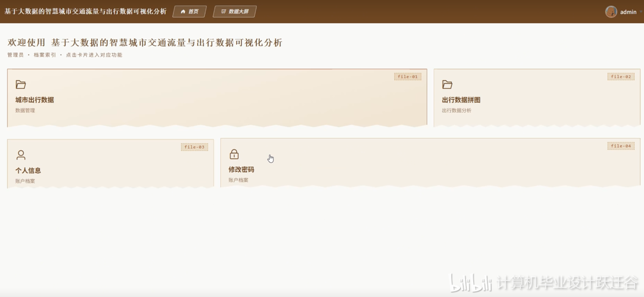
Task: Click the 数据管理 subtitle text
Action: (25, 111)
